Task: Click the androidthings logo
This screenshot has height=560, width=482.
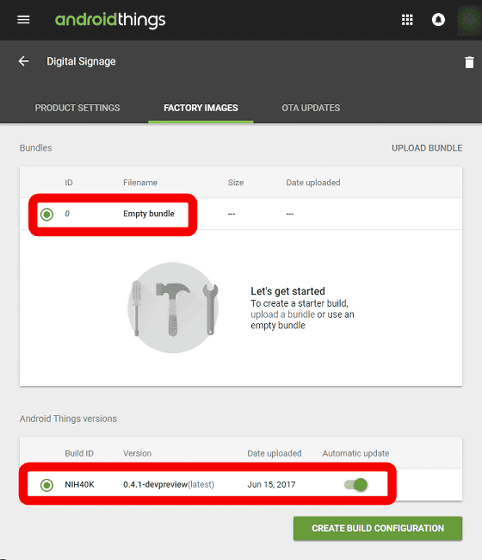Action: 110,20
